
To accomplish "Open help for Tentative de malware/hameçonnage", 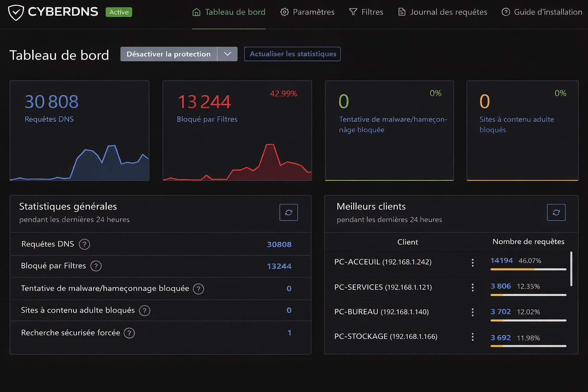I will (198, 289).
